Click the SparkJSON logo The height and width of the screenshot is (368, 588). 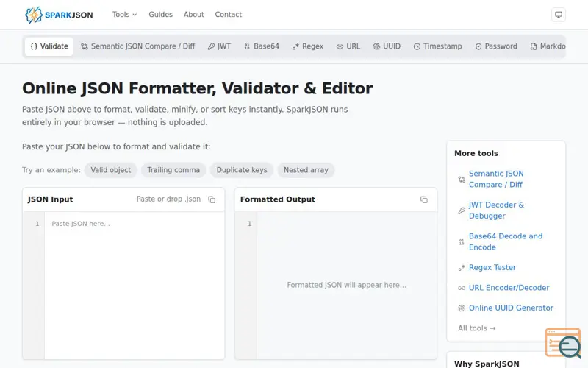click(59, 15)
